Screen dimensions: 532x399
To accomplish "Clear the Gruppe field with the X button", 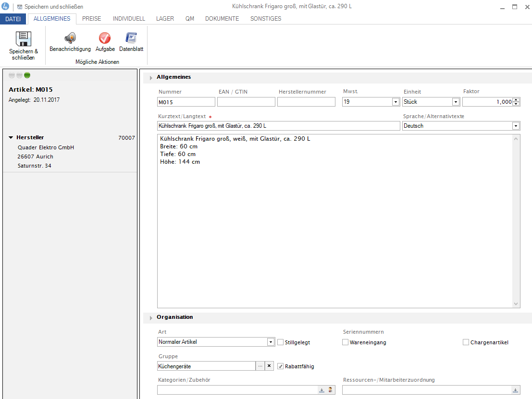I will point(269,366).
